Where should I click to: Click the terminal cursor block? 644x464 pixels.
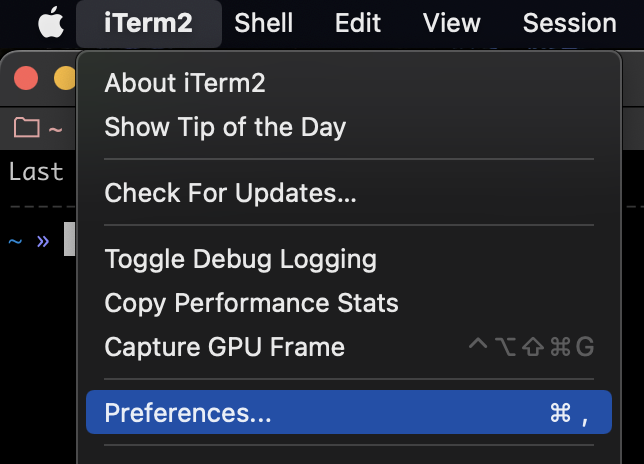[69, 240]
